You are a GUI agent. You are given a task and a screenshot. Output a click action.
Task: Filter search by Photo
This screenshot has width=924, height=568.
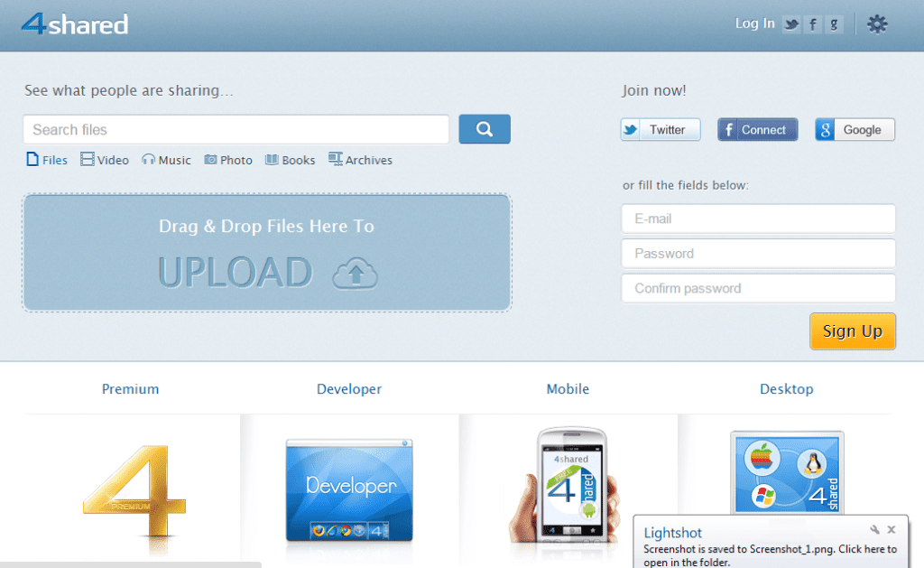pos(228,160)
